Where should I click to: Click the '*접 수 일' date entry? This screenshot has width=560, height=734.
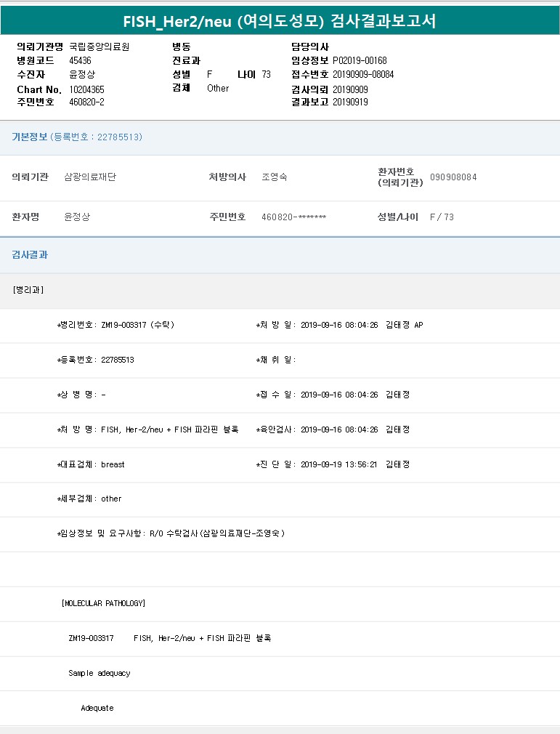[x=333, y=395]
